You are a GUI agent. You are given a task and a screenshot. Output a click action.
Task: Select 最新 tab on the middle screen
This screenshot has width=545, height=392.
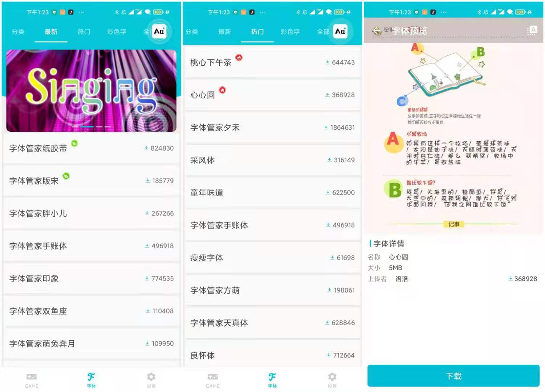[x=224, y=32]
